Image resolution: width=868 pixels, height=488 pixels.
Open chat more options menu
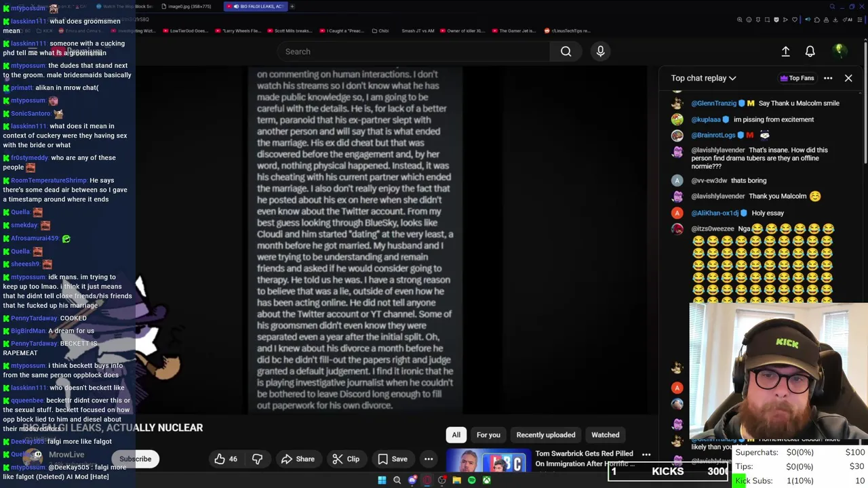pos(828,78)
